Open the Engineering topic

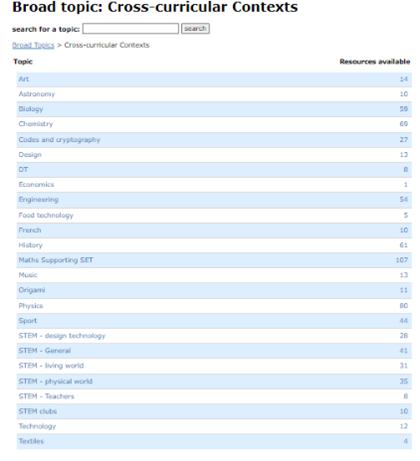(x=38, y=200)
